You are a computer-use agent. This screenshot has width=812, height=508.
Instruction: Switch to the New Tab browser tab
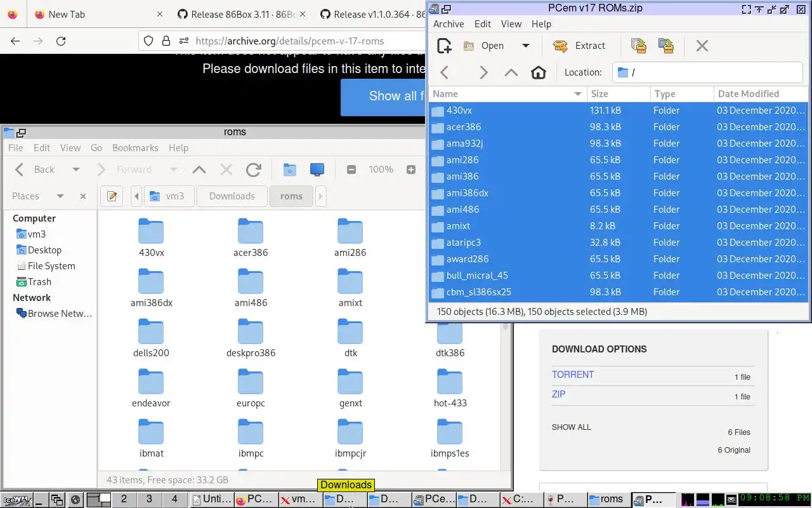[95, 14]
